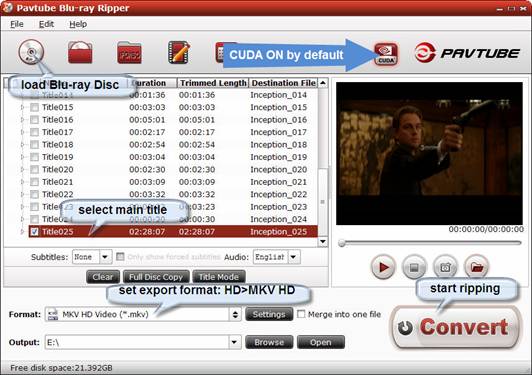This screenshot has width=532, height=375.
Task: Check the Title020 checkbox
Action: click(x=34, y=169)
